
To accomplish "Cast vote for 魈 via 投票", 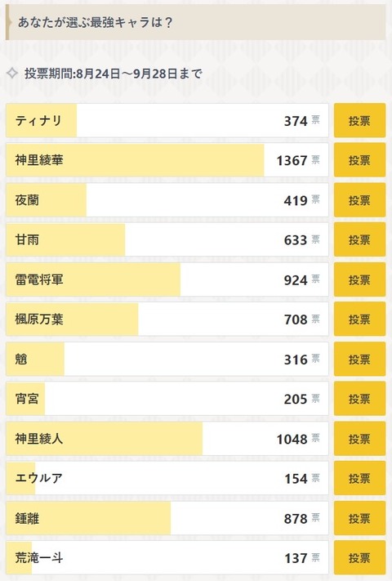I will [x=359, y=359].
